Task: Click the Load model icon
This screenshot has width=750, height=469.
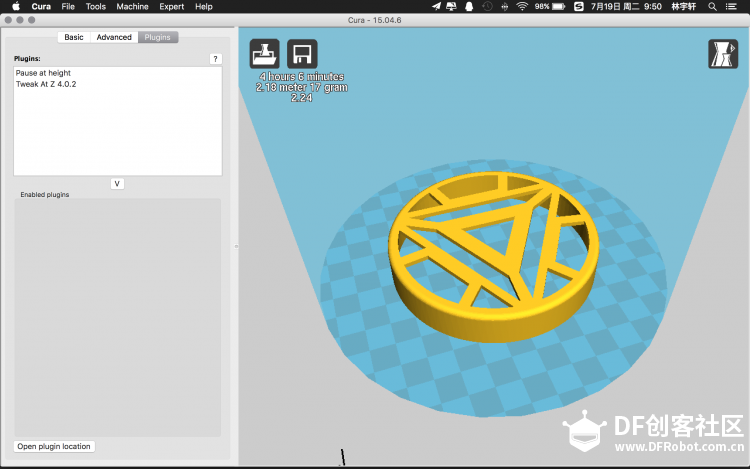Action: pos(264,54)
